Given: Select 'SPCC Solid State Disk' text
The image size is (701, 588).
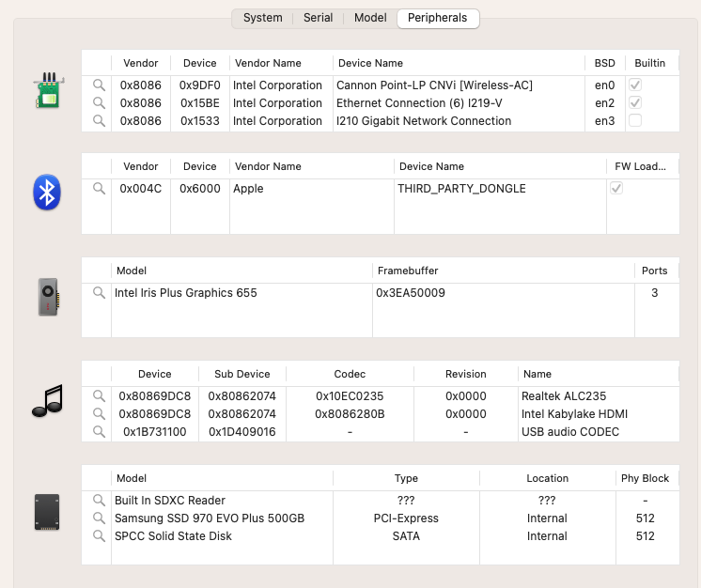Looking at the screenshot, I should 173,535.
